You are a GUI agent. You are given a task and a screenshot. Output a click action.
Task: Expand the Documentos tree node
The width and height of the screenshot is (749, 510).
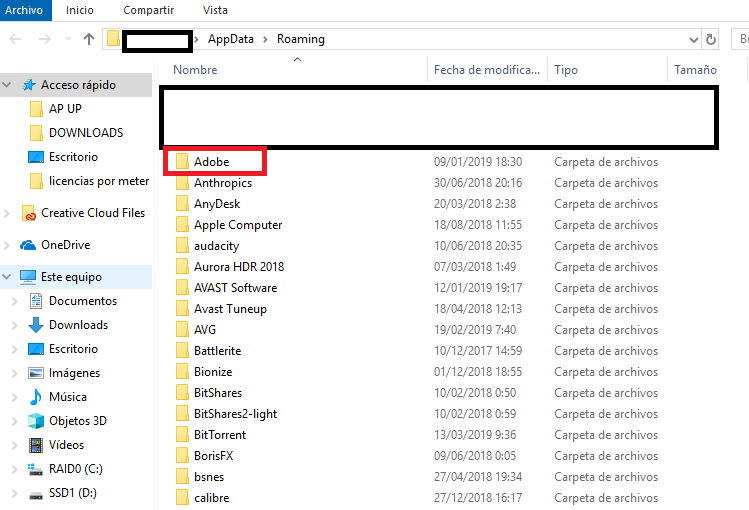15,301
